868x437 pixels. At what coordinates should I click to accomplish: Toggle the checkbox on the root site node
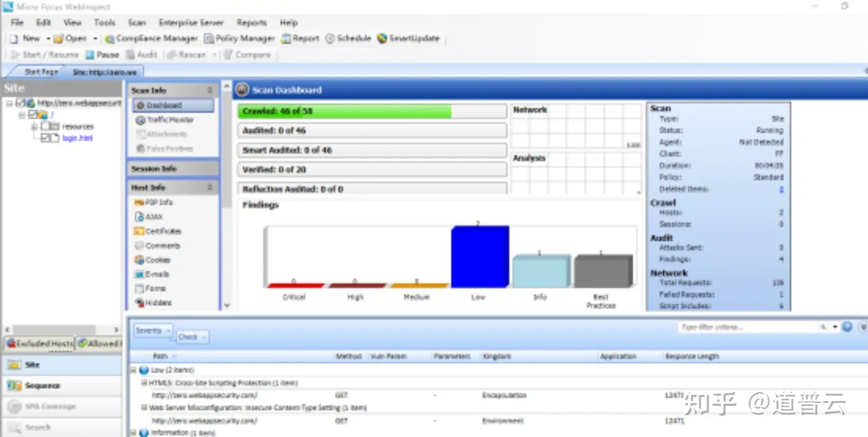click(x=21, y=104)
